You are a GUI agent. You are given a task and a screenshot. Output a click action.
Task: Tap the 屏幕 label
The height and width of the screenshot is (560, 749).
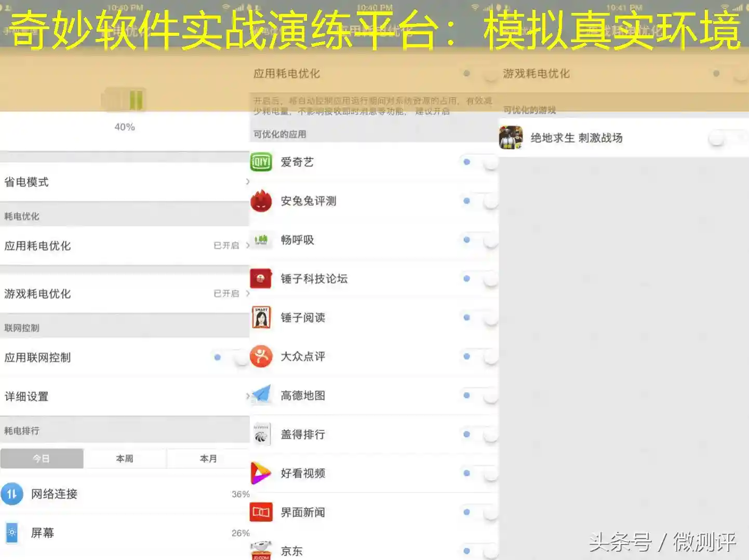point(43,533)
